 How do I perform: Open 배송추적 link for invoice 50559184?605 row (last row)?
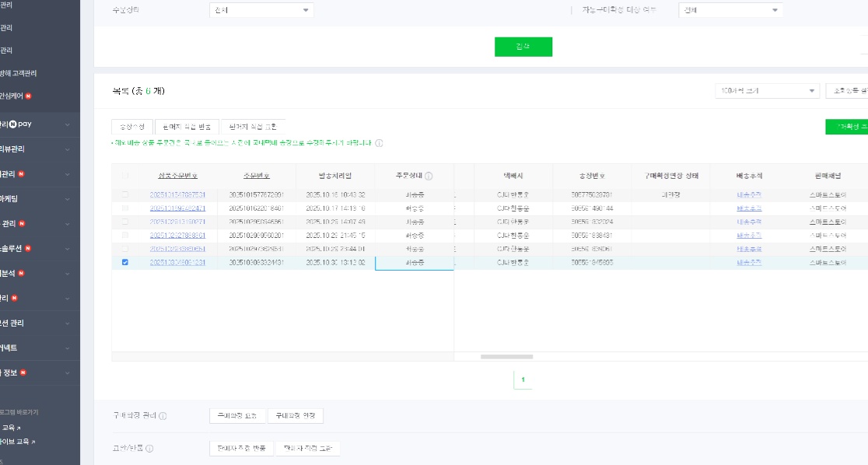tap(749, 262)
